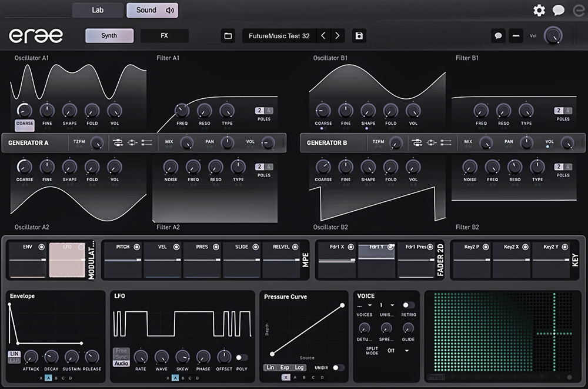588x389 pixels.
Task: Switch to the Lab tab
Action: click(x=98, y=10)
